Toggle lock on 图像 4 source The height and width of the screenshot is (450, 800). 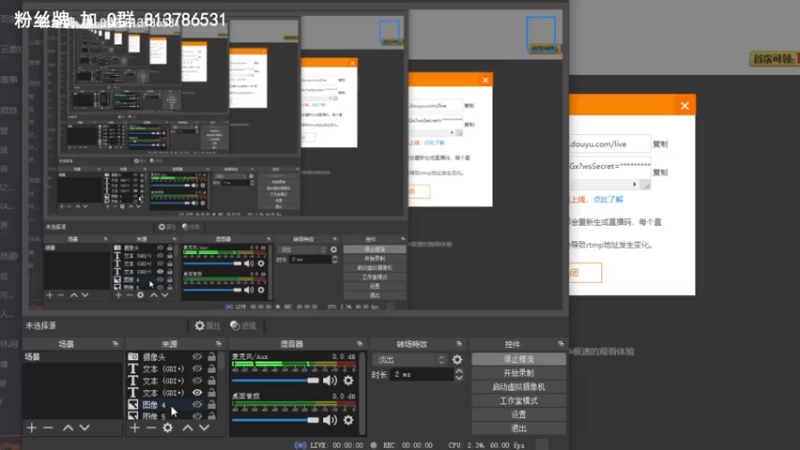point(212,404)
